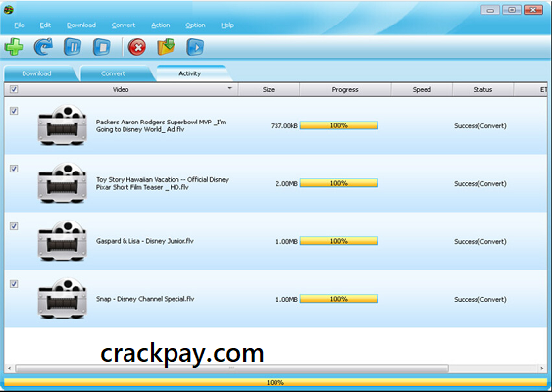Open output folder with folder icon
The image size is (552, 392).
click(x=166, y=47)
